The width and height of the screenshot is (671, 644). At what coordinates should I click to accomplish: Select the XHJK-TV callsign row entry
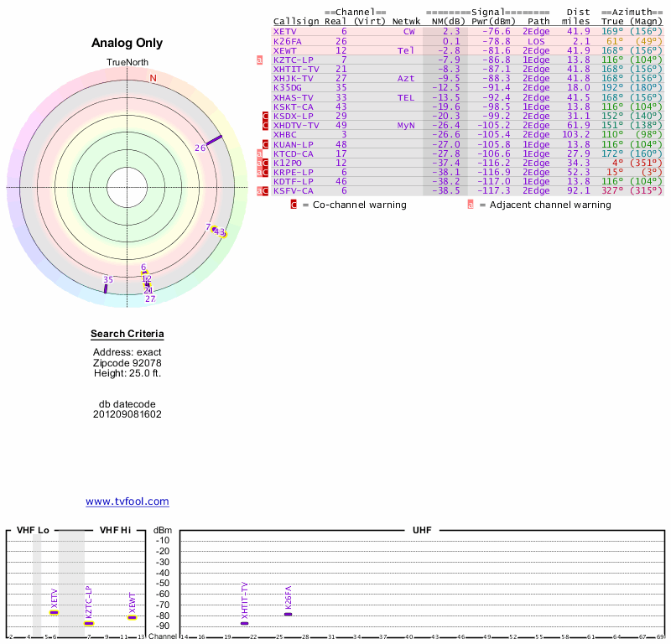point(293,78)
